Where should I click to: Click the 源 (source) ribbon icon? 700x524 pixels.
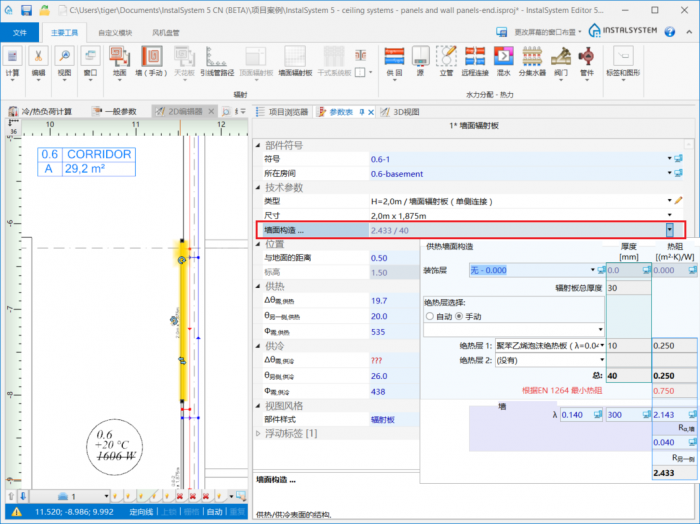click(x=421, y=59)
